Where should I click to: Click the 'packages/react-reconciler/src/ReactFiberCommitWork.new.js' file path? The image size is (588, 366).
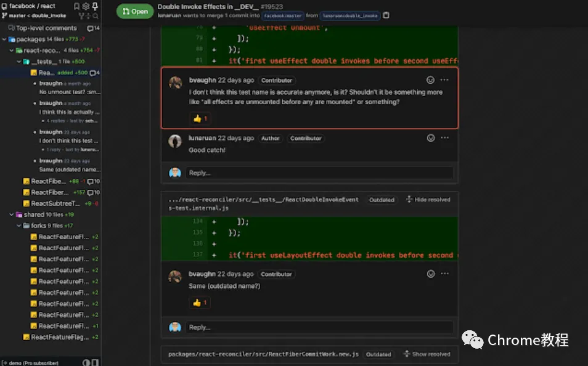point(263,354)
